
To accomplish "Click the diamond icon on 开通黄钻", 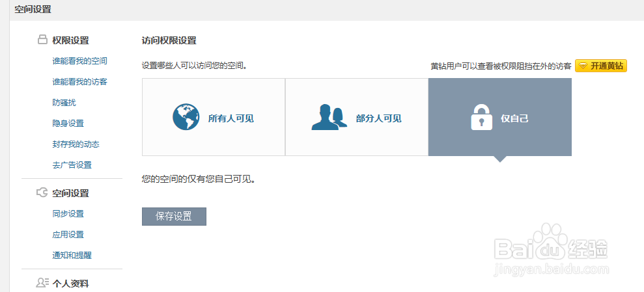I will pos(583,66).
